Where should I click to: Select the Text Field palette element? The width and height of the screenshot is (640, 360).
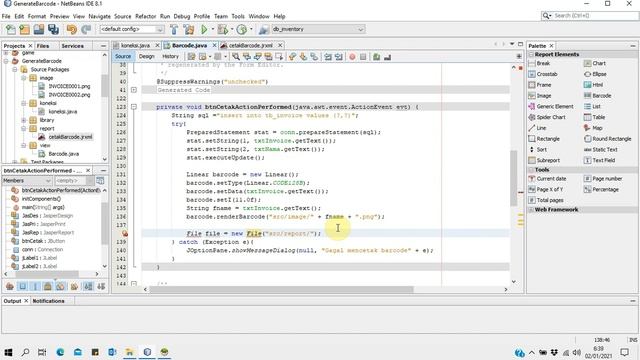[x=600, y=160]
